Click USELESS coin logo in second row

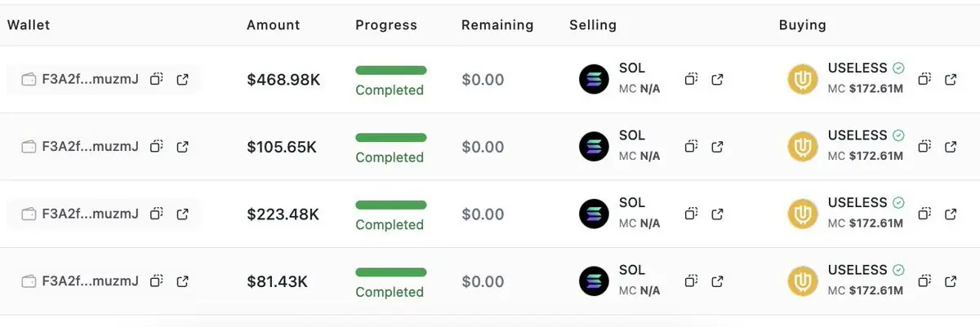(802, 147)
